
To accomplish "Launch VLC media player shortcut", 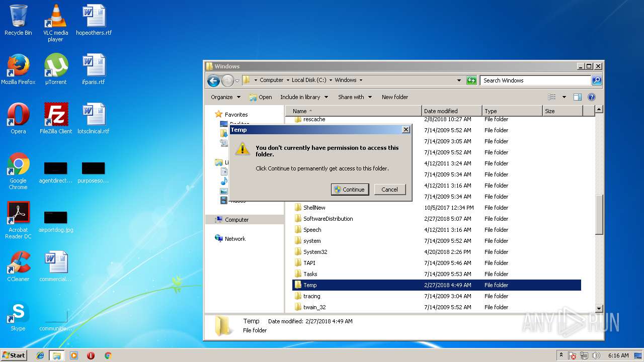I will point(55,23).
